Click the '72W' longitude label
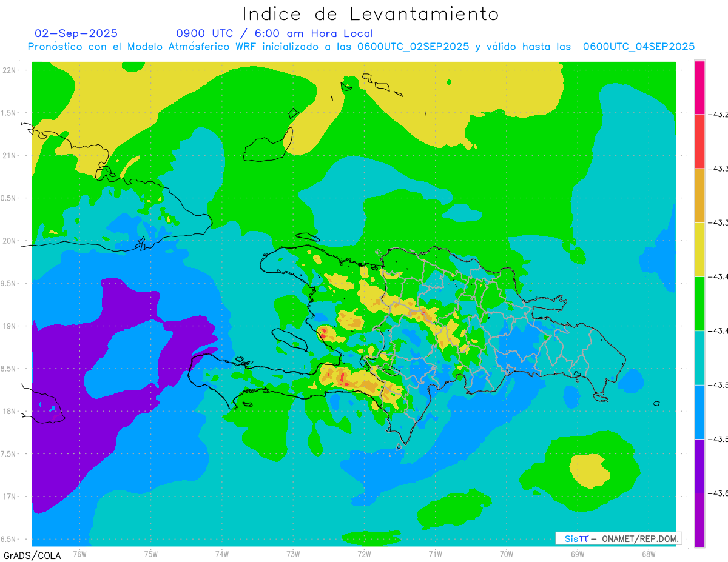Image resolution: width=728 pixels, height=562 pixels. point(364,554)
